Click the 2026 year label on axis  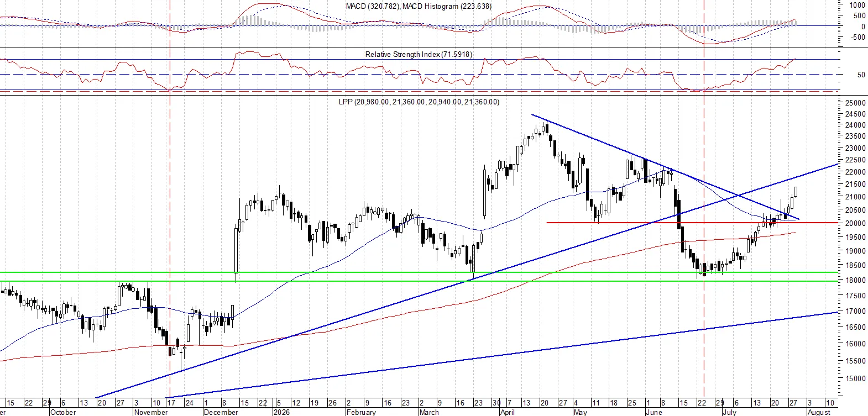(x=282, y=412)
